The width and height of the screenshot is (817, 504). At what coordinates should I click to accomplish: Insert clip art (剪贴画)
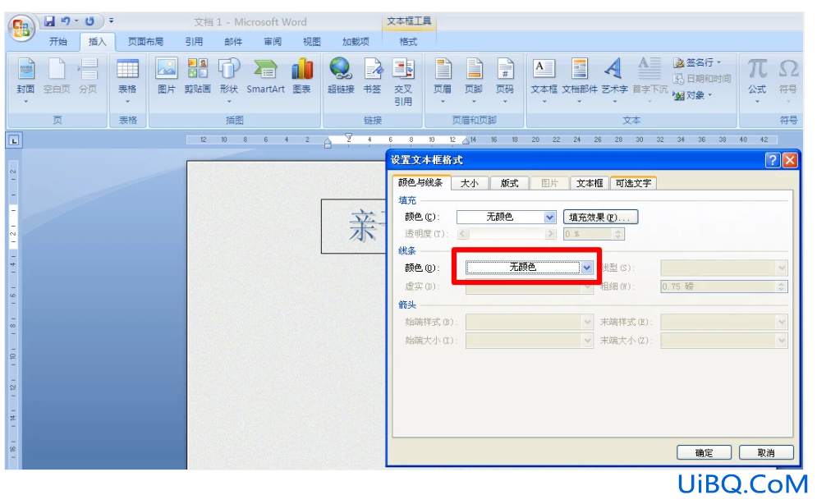click(x=198, y=77)
